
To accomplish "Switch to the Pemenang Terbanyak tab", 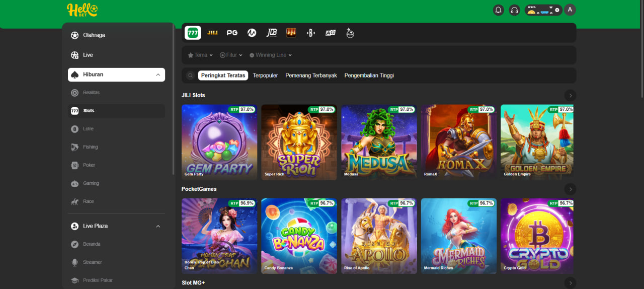I will pyautogui.click(x=311, y=76).
